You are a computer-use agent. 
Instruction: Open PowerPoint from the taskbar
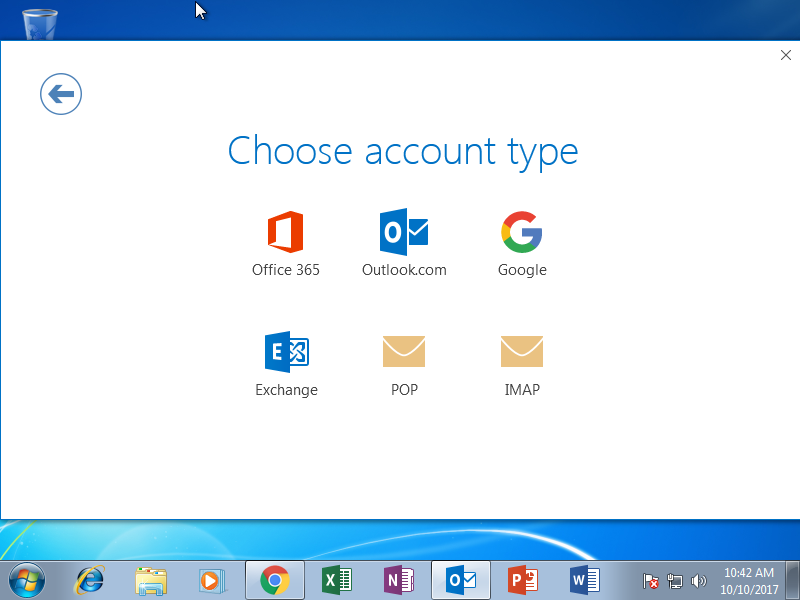coord(523,581)
